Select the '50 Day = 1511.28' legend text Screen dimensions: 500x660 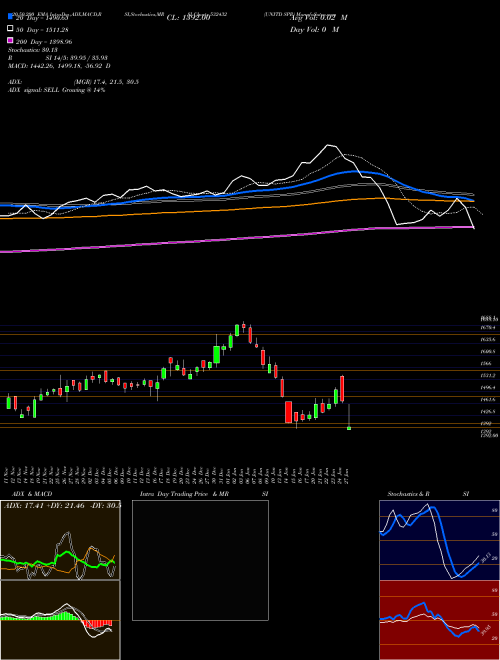[43, 30]
